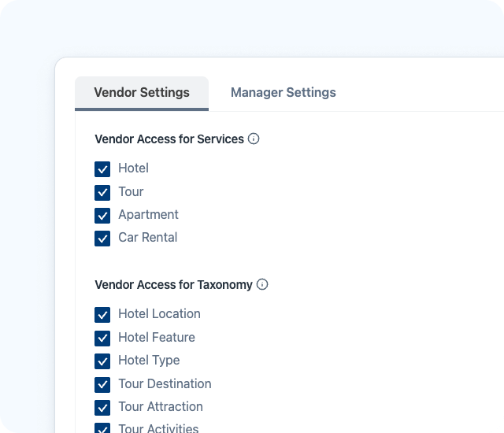Uncheck the Tour Destination checkbox
This screenshot has width=504, height=433.
coord(102,384)
